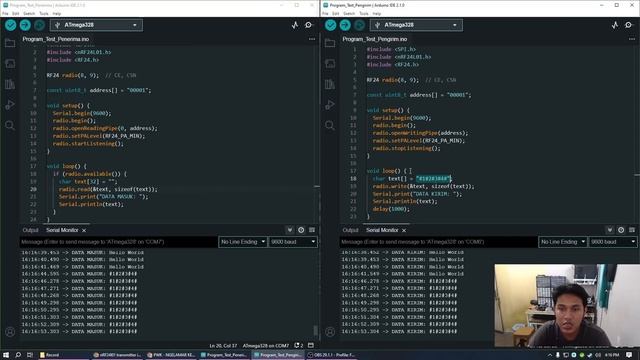Toggle timestamp in Pengirim serial monitor
The height and width of the screenshot is (360, 640).
(x=621, y=230)
